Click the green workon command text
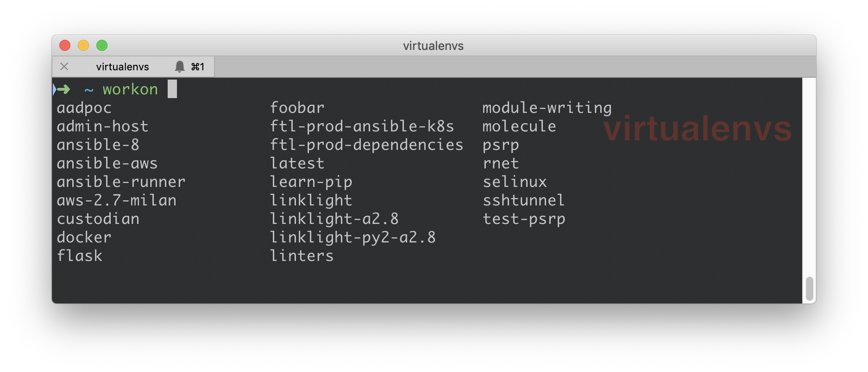The image size is (868, 372). (x=129, y=88)
